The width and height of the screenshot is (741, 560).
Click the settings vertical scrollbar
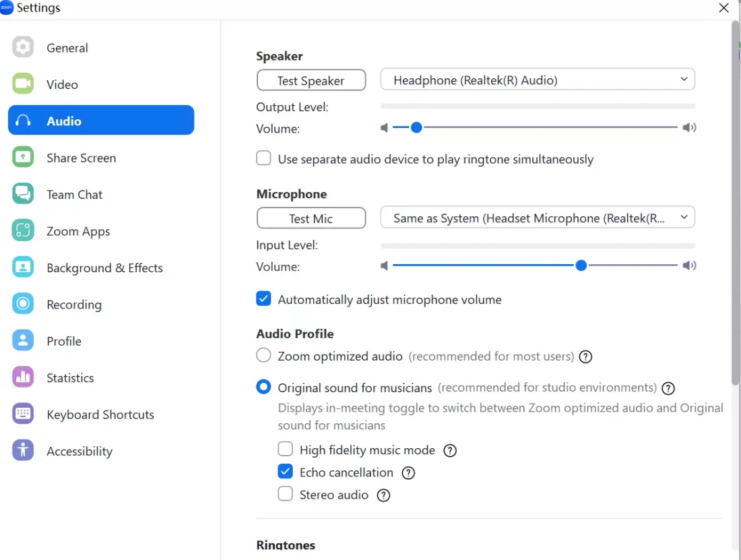point(736,204)
